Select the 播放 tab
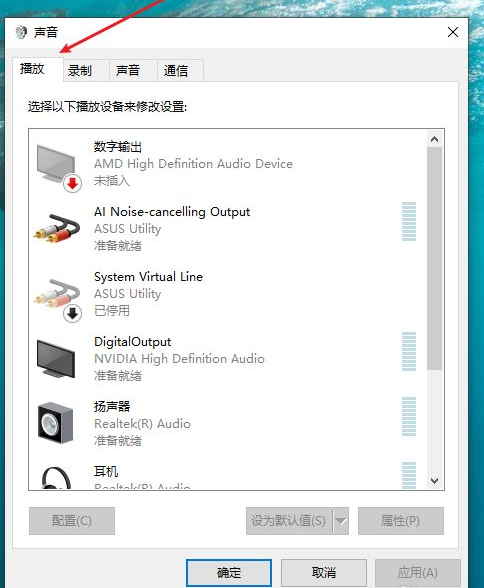This screenshot has width=484, height=588. click(32, 69)
